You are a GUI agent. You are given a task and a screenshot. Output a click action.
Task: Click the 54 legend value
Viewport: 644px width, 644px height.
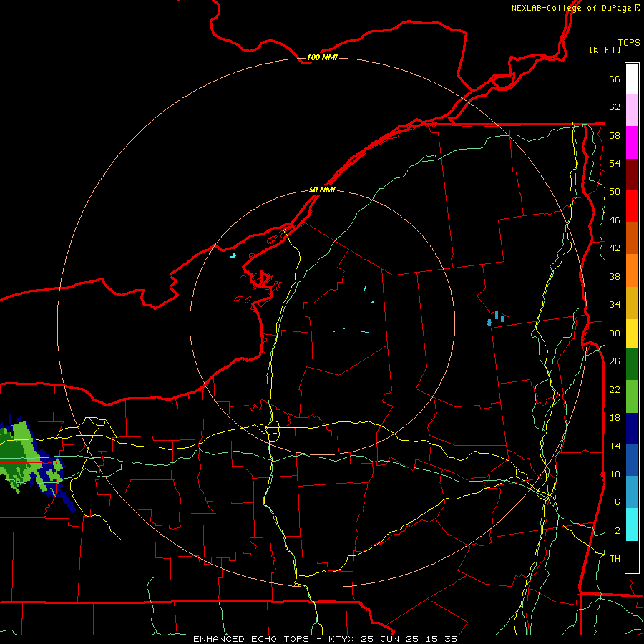[615, 163]
